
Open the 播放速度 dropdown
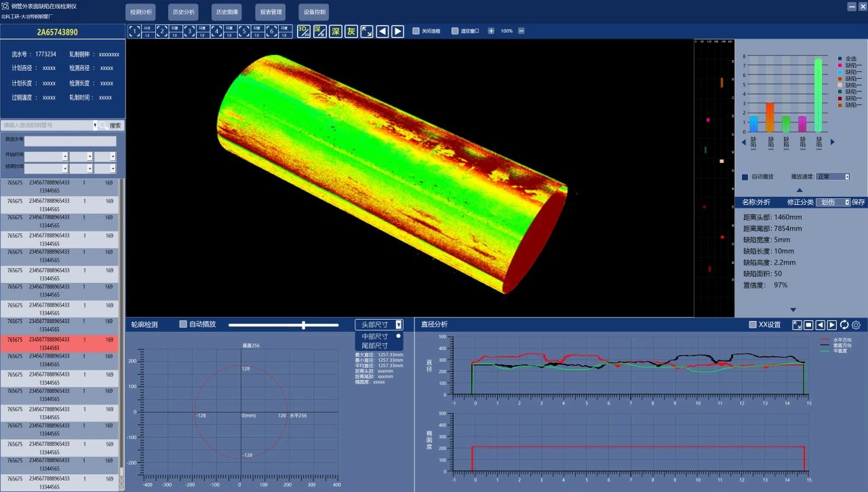click(x=833, y=176)
